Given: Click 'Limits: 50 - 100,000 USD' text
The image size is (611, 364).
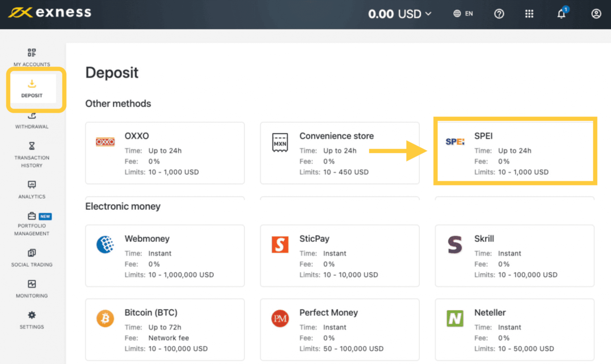Looking at the screenshot, I should point(341,349).
